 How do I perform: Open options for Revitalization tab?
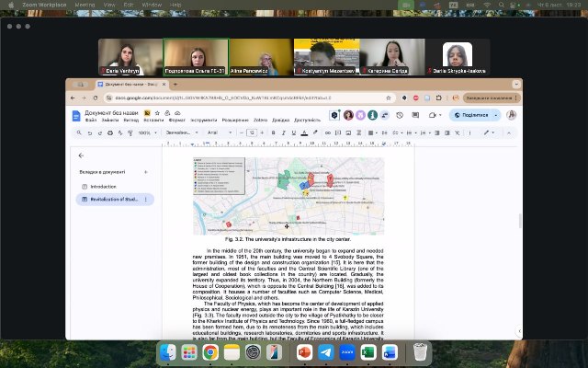point(144,199)
